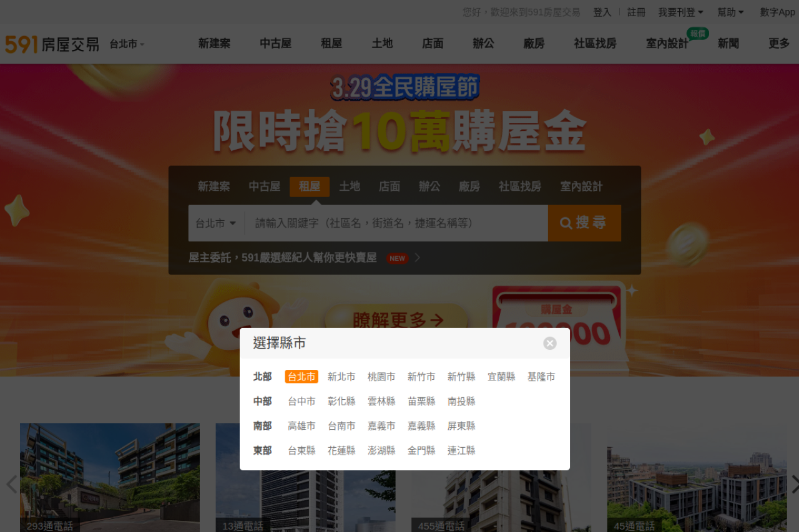The image size is (799, 532).
Task: Switch to the 中古屋 search tab
Action: click(x=265, y=186)
